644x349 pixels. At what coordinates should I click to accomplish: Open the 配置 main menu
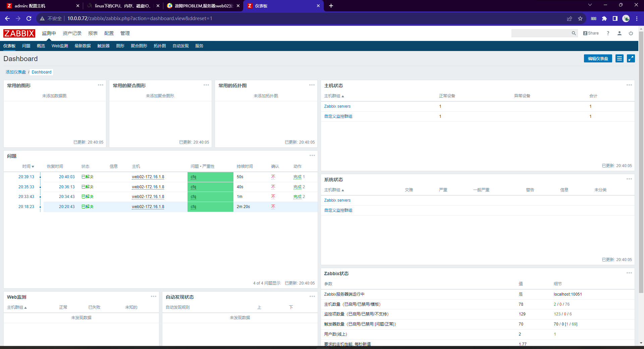(109, 33)
